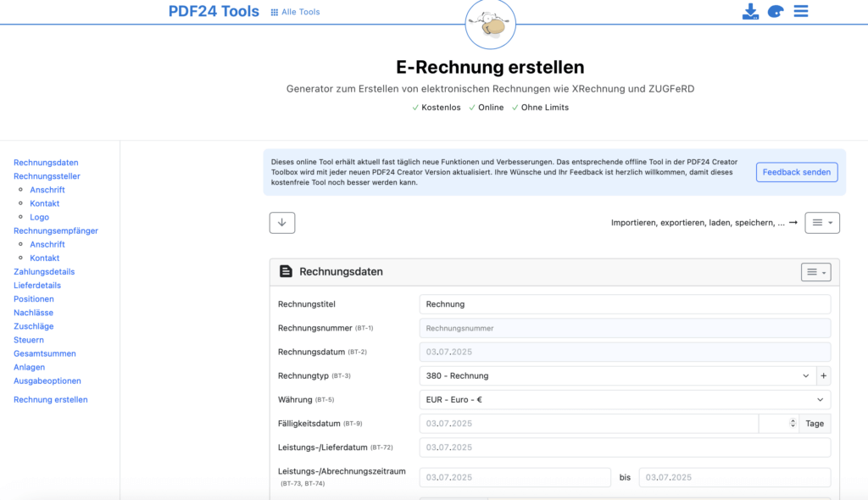Click the Rechnungsdaten document icon

click(x=287, y=272)
